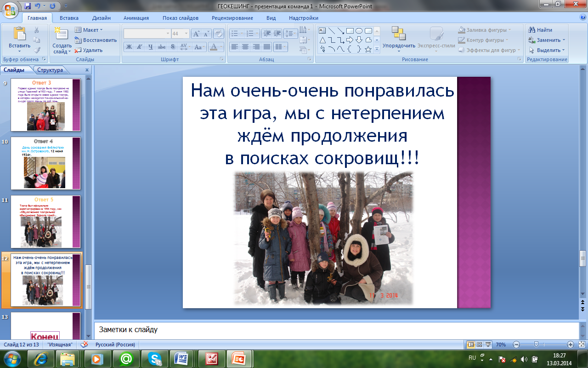Click zoom in plus button
The width and height of the screenshot is (588, 368).
[570, 344]
